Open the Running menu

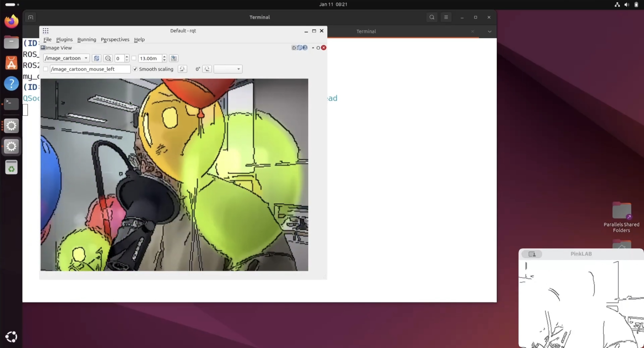[x=87, y=39]
